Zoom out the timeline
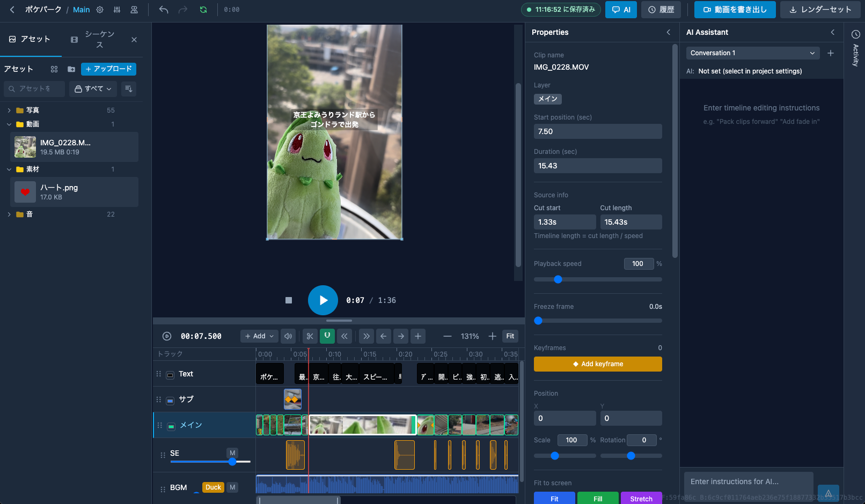This screenshot has width=865, height=504. pyautogui.click(x=447, y=336)
